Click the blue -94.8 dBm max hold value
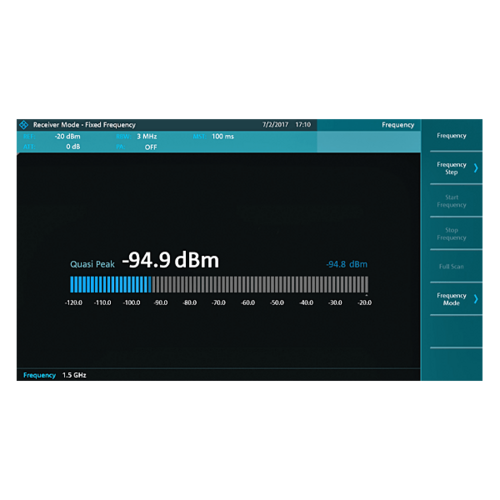 point(347,264)
